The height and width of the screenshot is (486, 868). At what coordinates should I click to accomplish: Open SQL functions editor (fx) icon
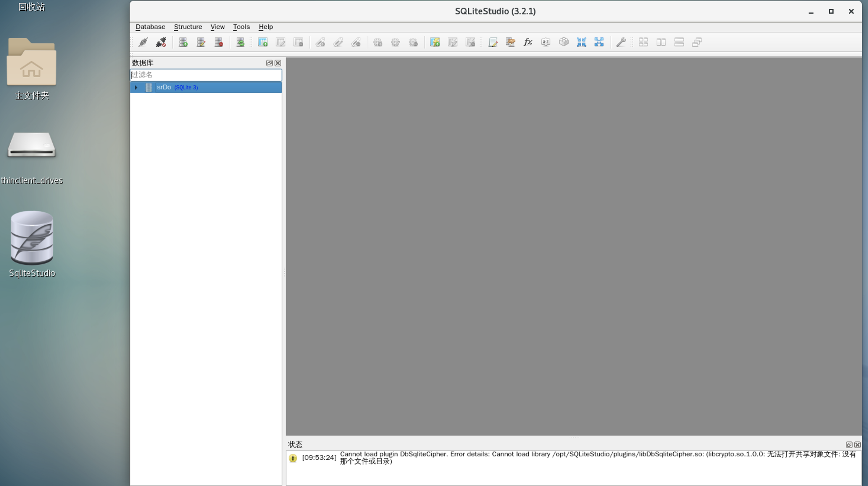pos(528,43)
